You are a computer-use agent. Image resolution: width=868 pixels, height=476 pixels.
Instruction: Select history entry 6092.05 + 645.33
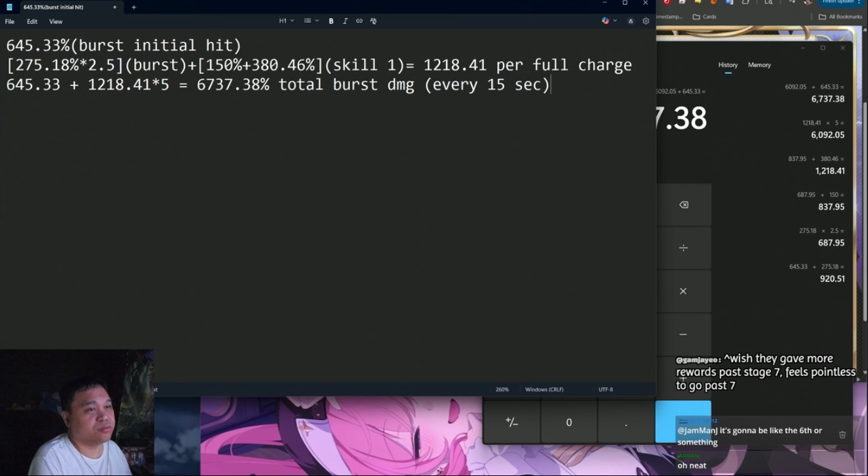(814, 93)
